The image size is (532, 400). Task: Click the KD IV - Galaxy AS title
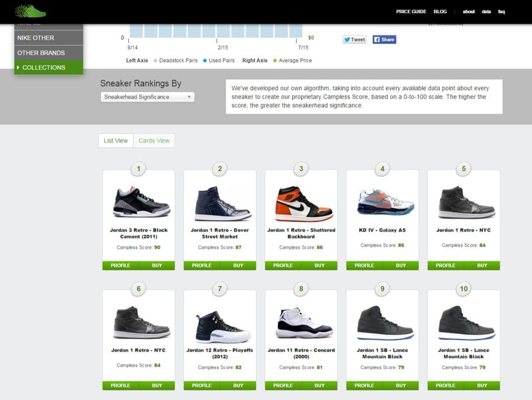pyautogui.click(x=382, y=230)
